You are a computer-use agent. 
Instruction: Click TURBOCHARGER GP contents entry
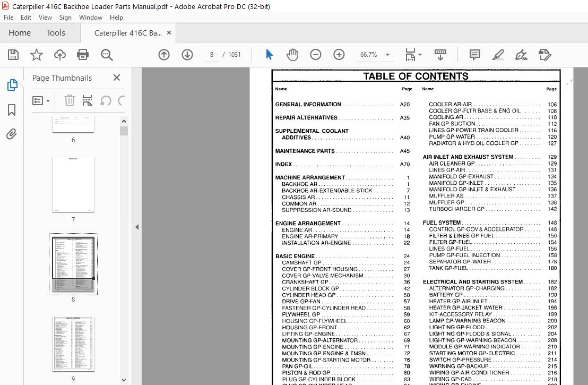tap(457, 209)
